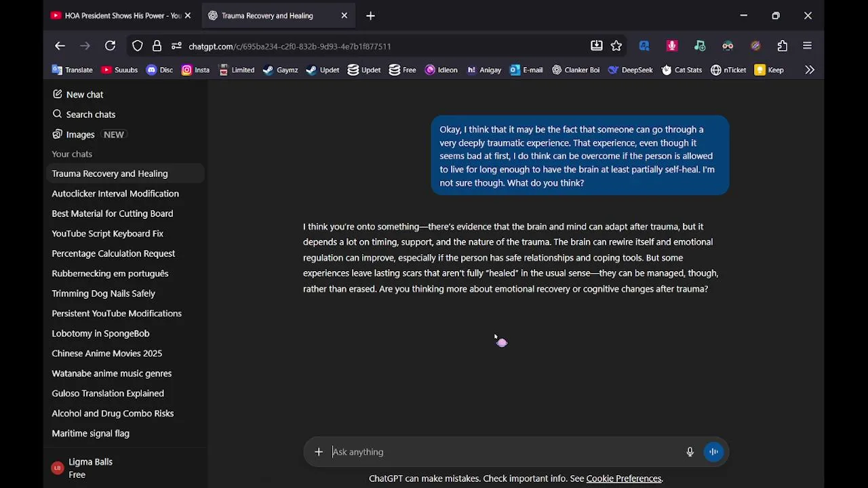Open the Anigay bookmark
This screenshot has height=488, width=868.
[x=484, y=70]
